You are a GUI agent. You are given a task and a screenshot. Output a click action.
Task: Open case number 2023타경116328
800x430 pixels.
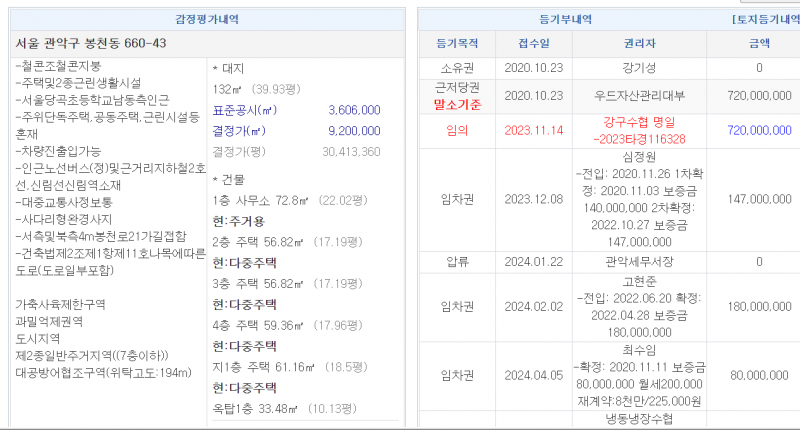[643, 138]
